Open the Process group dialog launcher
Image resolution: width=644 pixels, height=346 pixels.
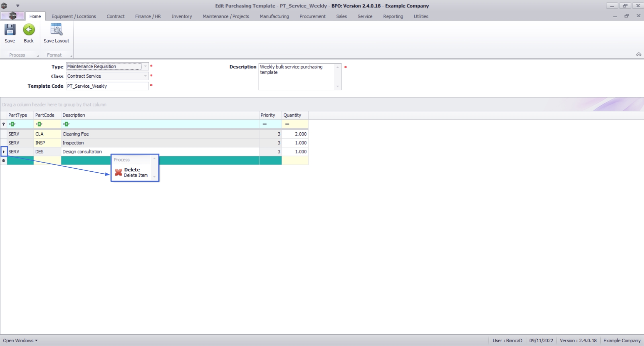pos(37,56)
